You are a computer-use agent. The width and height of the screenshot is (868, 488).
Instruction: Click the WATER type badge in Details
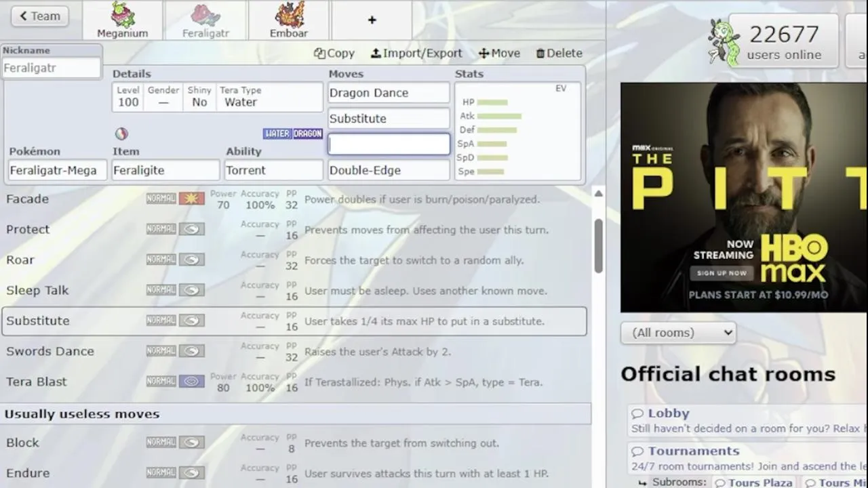click(x=277, y=134)
